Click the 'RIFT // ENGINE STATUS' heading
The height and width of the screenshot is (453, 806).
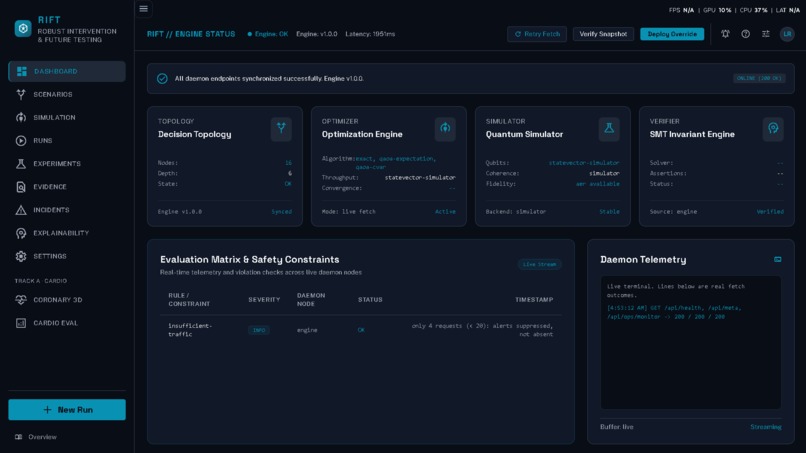[191, 34]
